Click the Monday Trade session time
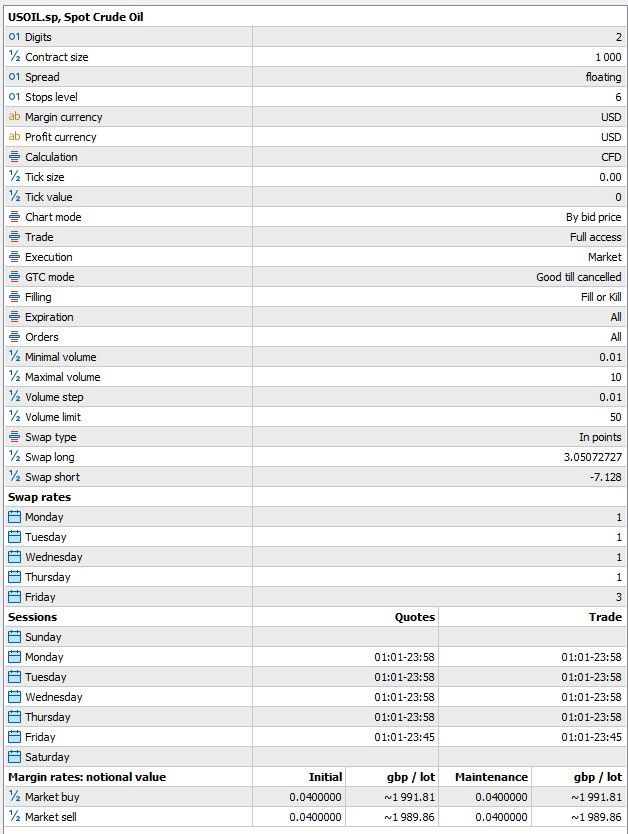This screenshot has height=834, width=628. coord(591,657)
